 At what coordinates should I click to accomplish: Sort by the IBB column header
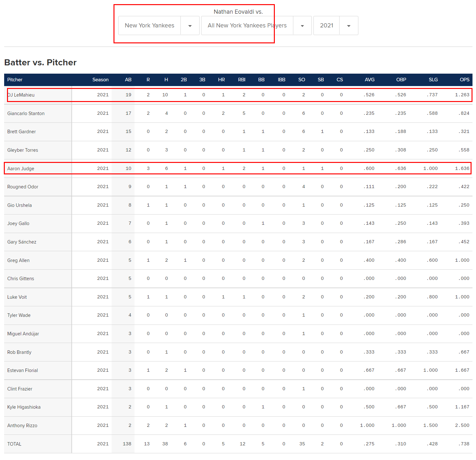(x=282, y=80)
